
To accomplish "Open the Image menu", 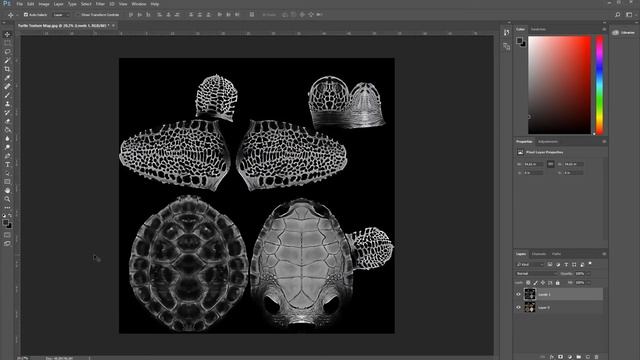I will 44,4.
